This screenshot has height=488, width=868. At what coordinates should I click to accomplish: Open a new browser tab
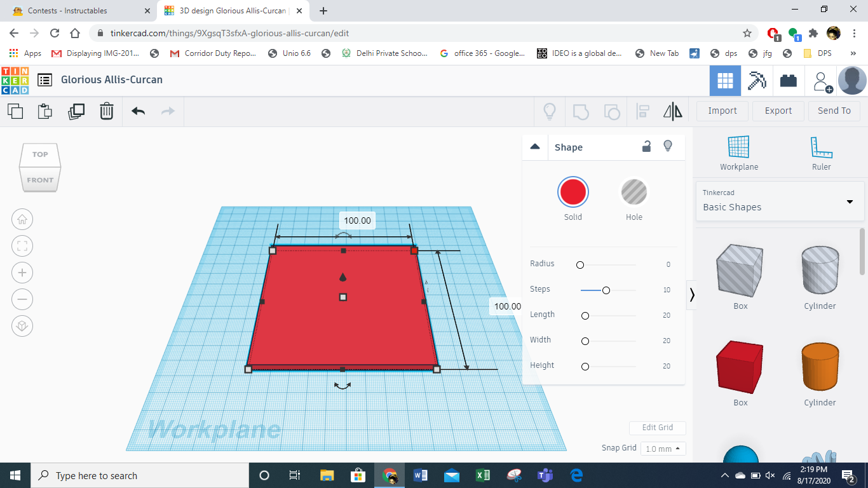point(323,11)
